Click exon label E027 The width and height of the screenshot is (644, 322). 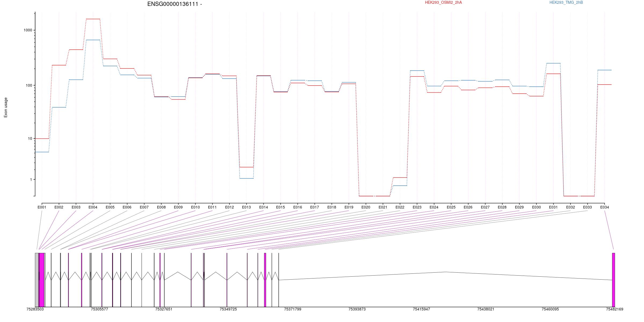(x=485, y=207)
